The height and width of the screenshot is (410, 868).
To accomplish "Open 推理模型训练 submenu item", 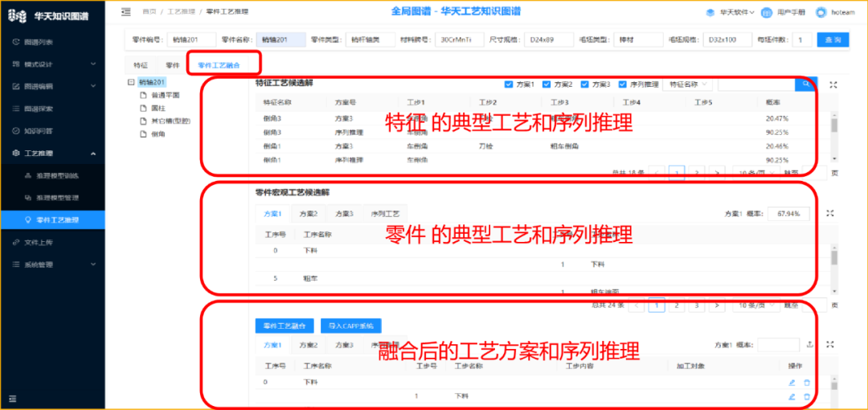I will [x=52, y=175].
